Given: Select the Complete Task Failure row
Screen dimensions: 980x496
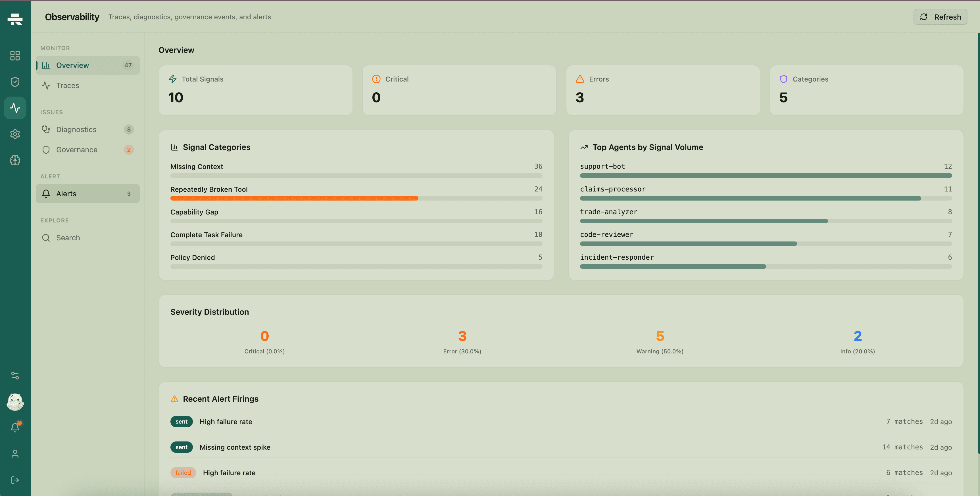Looking at the screenshot, I should click(356, 239).
